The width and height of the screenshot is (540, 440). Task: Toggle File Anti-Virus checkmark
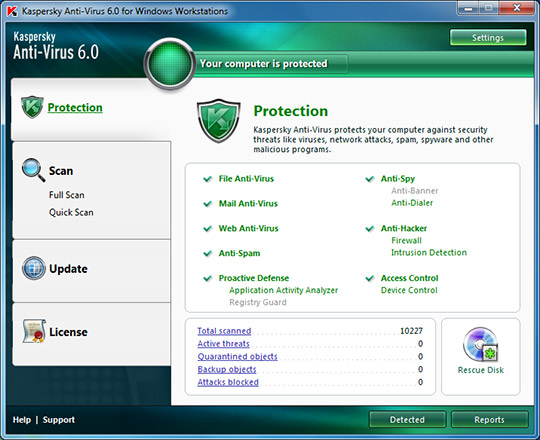point(207,179)
